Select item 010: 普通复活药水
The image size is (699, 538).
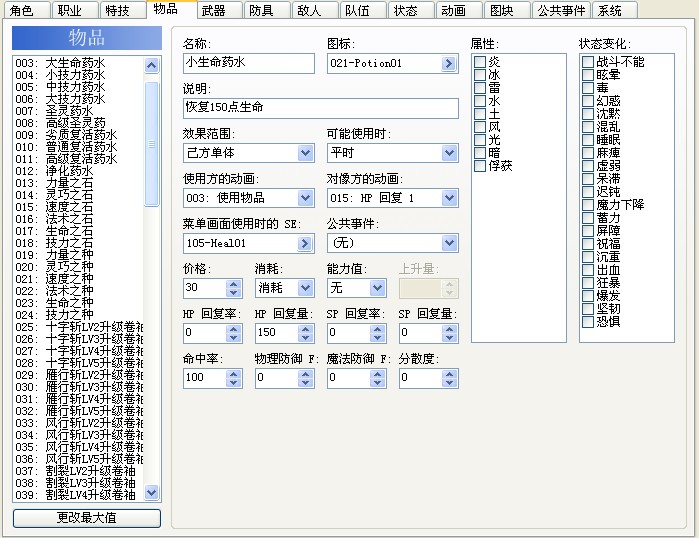point(78,147)
